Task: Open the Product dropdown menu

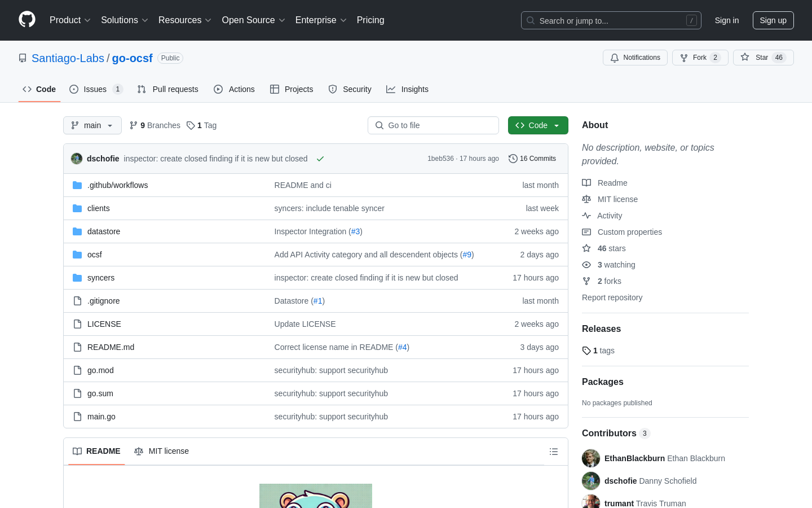Action: pos(70,20)
